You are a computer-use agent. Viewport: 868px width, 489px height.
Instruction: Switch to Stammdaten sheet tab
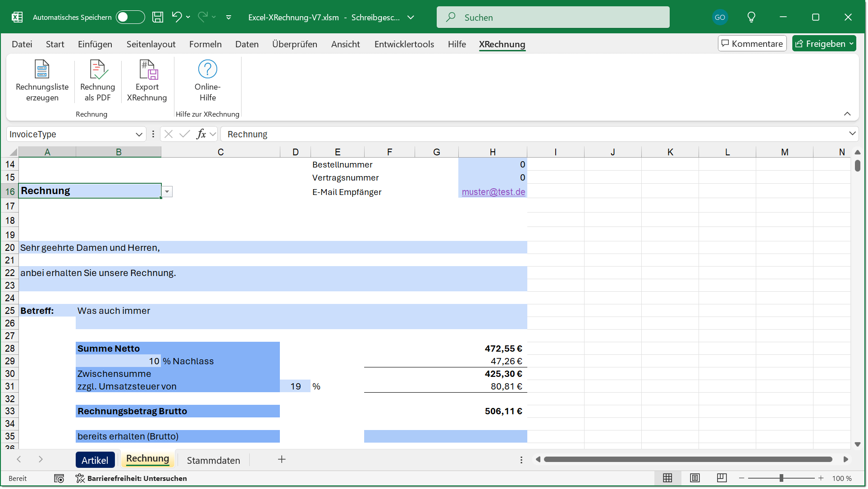pos(213,460)
